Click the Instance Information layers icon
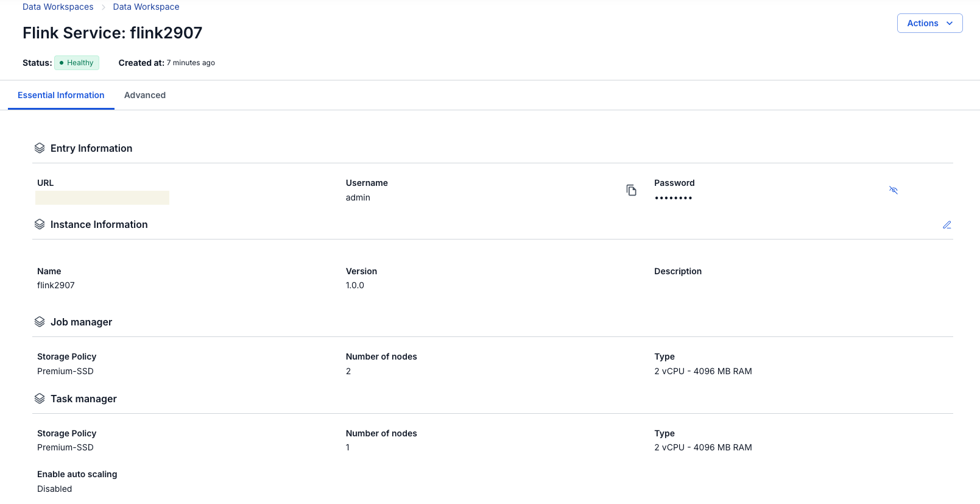 pos(40,224)
